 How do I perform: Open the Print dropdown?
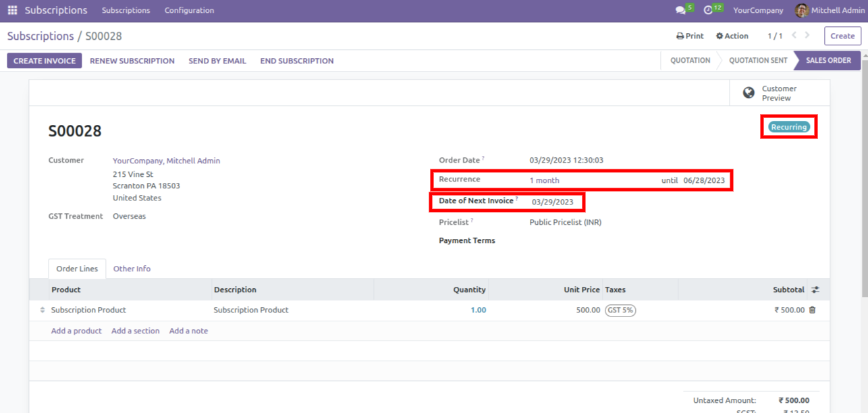(x=690, y=36)
